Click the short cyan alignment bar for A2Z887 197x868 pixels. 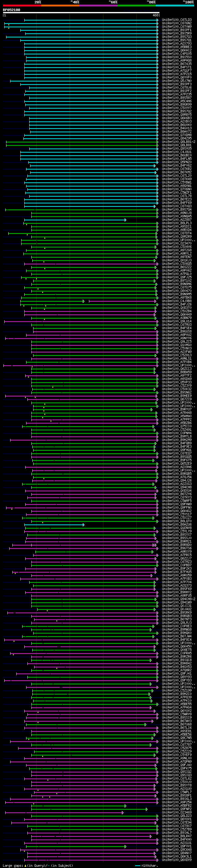pyautogui.click(x=75, y=220)
